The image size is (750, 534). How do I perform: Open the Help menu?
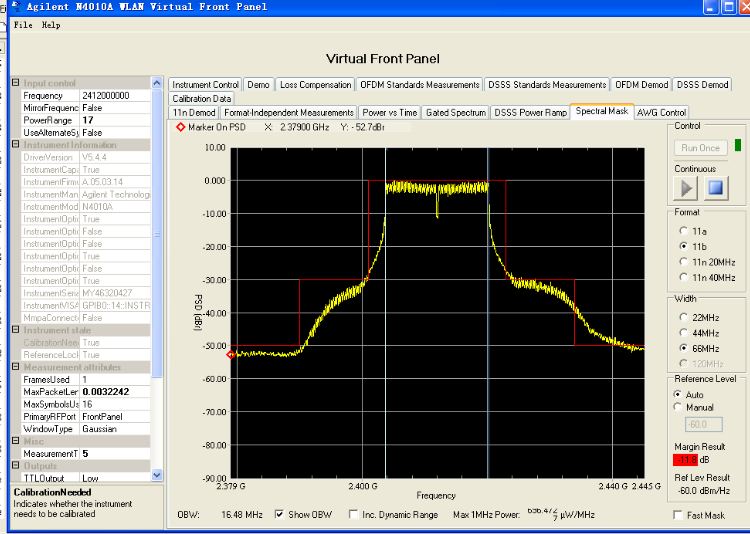51,25
